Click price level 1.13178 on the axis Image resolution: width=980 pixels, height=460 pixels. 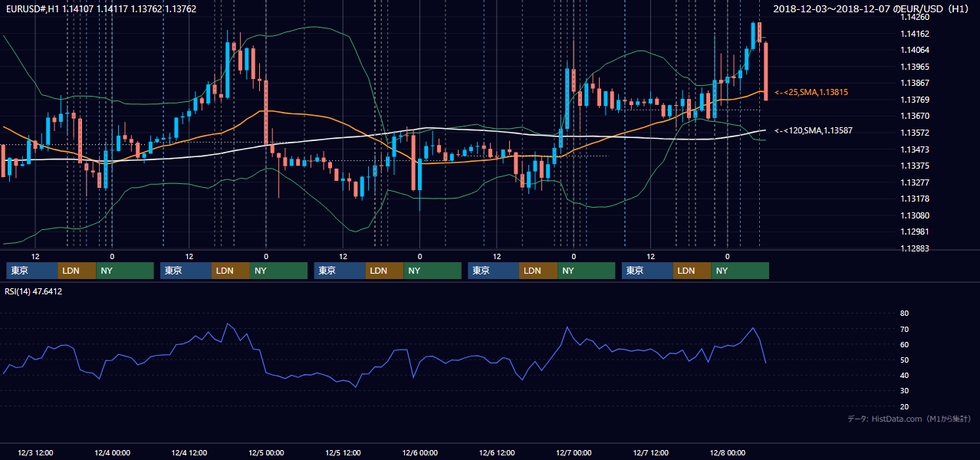click(915, 199)
